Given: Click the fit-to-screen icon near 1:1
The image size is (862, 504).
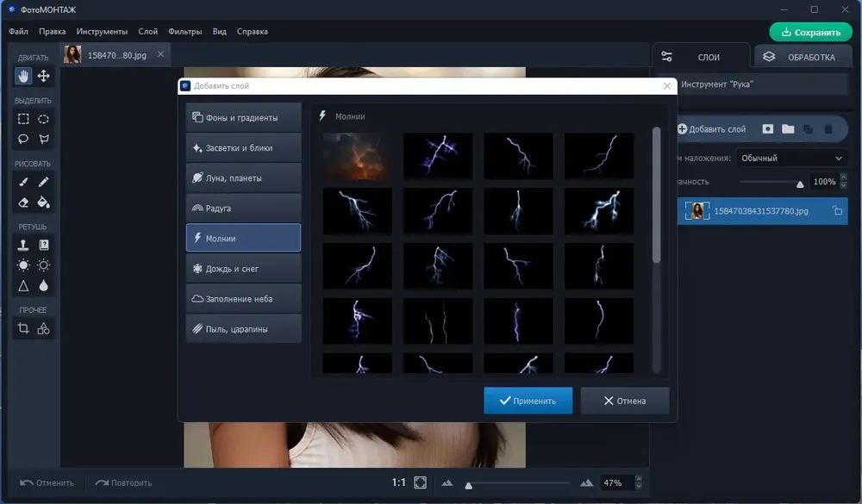Looking at the screenshot, I should (x=420, y=482).
